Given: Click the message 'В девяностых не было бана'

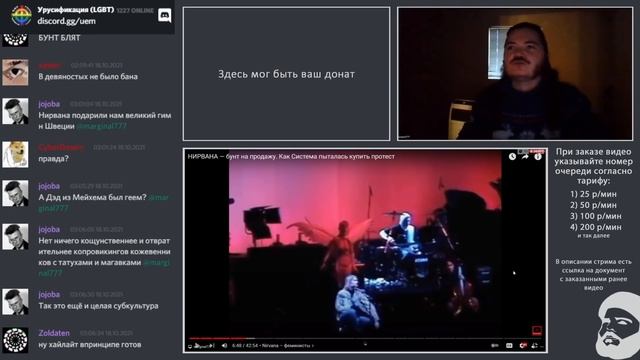Looking at the screenshot, I should click(x=88, y=77).
